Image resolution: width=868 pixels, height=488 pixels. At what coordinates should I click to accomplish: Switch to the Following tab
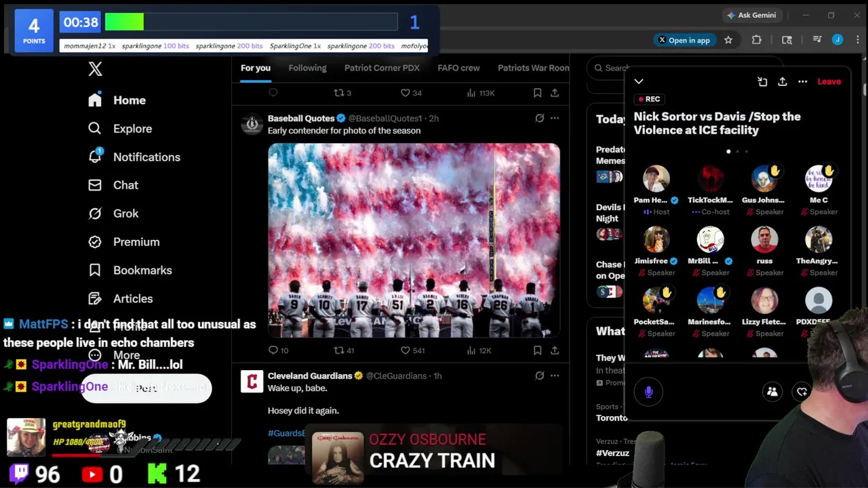[x=307, y=68]
